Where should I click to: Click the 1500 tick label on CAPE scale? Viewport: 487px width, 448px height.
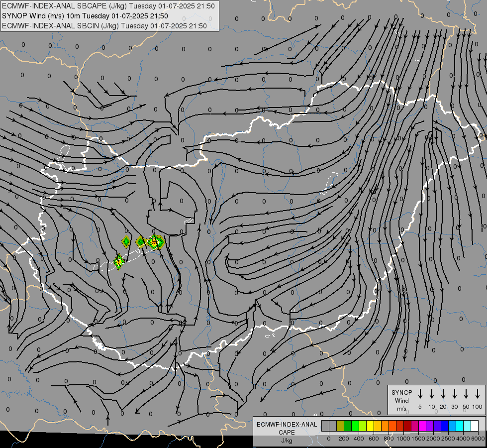[418, 439]
